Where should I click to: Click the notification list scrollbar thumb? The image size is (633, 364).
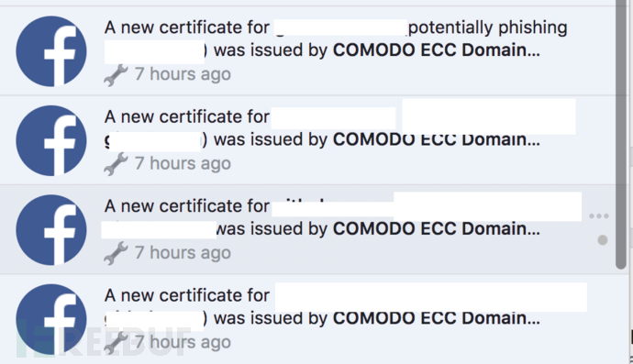pos(621,133)
